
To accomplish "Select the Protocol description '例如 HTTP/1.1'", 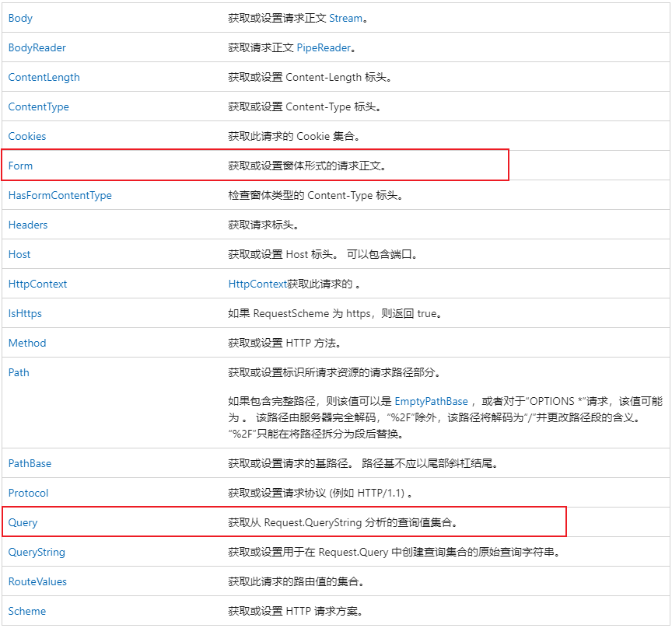I will (320, 493).
